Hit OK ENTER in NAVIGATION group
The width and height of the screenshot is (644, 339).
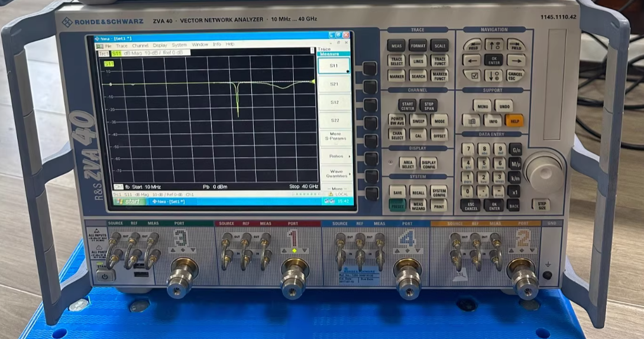(494, 60)
